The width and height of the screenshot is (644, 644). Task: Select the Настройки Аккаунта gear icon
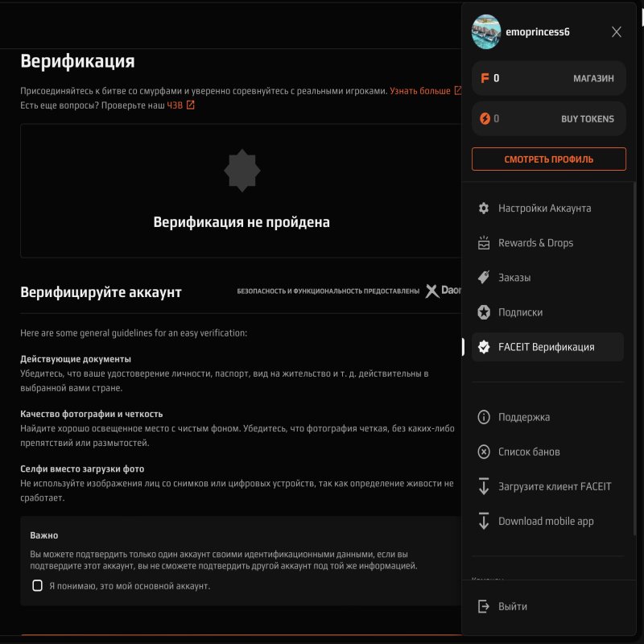click(x=483, y=208)
